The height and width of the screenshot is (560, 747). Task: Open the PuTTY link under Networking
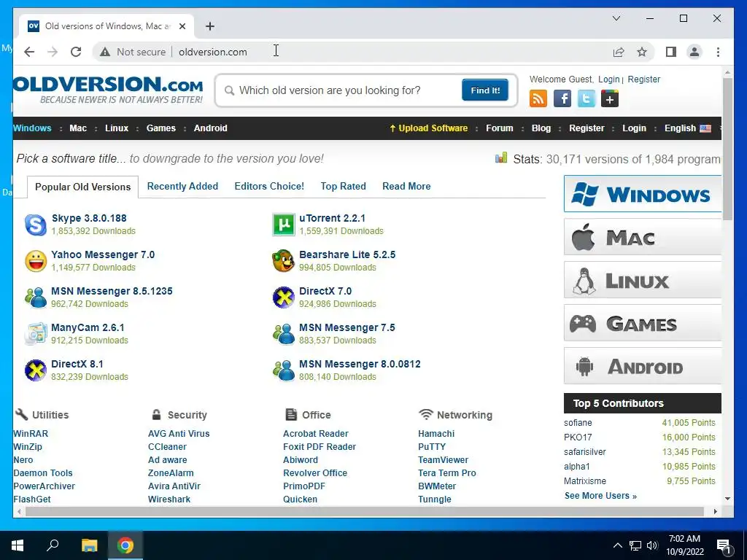click(432, 447)
